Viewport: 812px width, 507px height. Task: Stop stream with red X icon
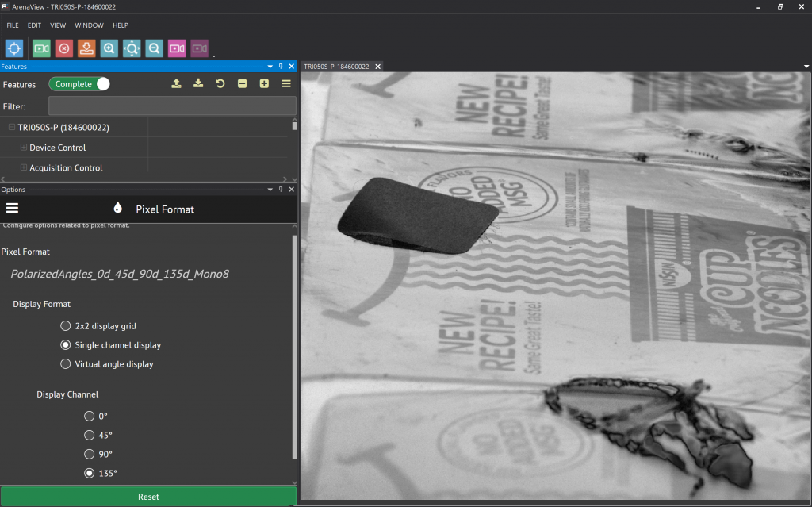[64, 48]
